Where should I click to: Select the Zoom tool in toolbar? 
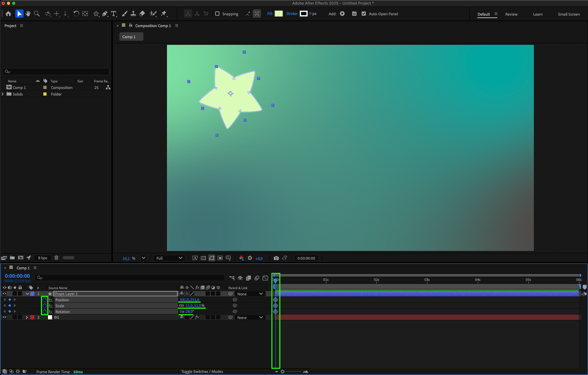click(x=37, y=14)
